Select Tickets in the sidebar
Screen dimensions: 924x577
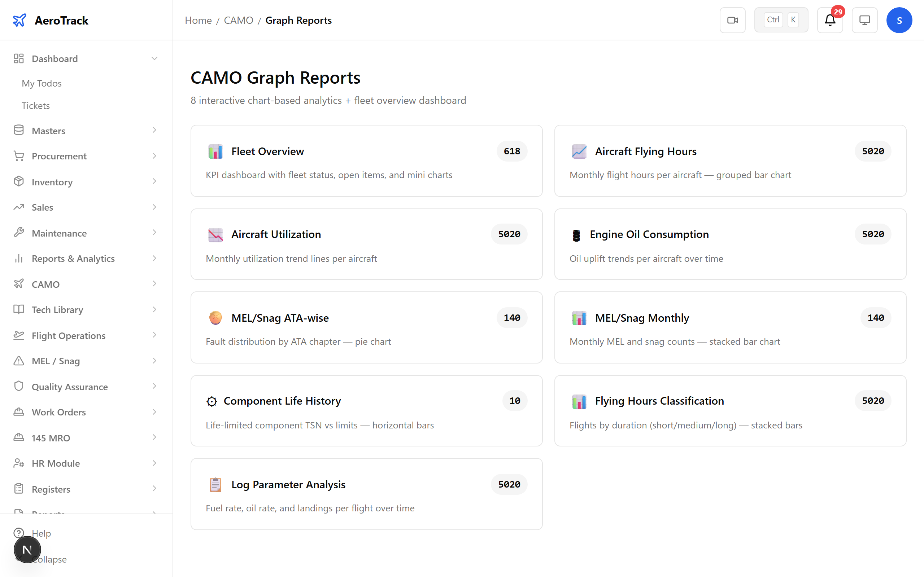tap(35, 106)
